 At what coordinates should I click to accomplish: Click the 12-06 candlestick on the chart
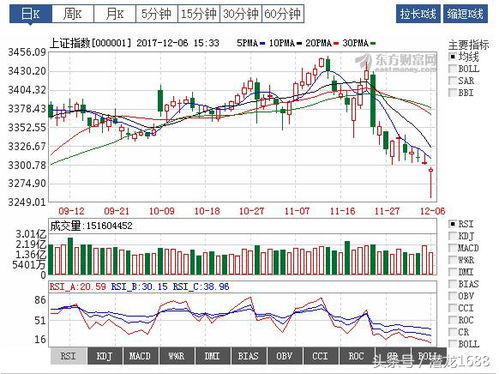click(x=431, y=183)
